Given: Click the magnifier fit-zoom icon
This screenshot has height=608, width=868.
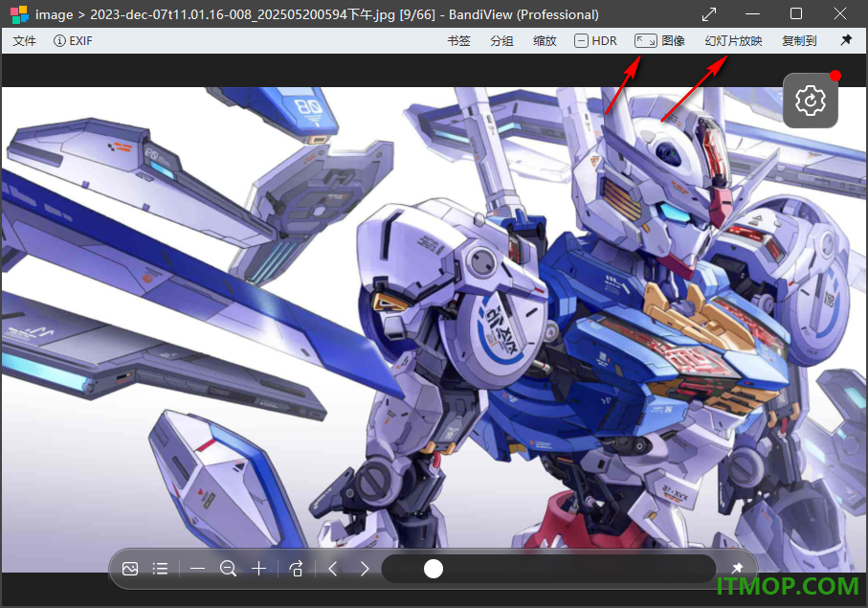Looking at the screenshot, I should point(228,569).
